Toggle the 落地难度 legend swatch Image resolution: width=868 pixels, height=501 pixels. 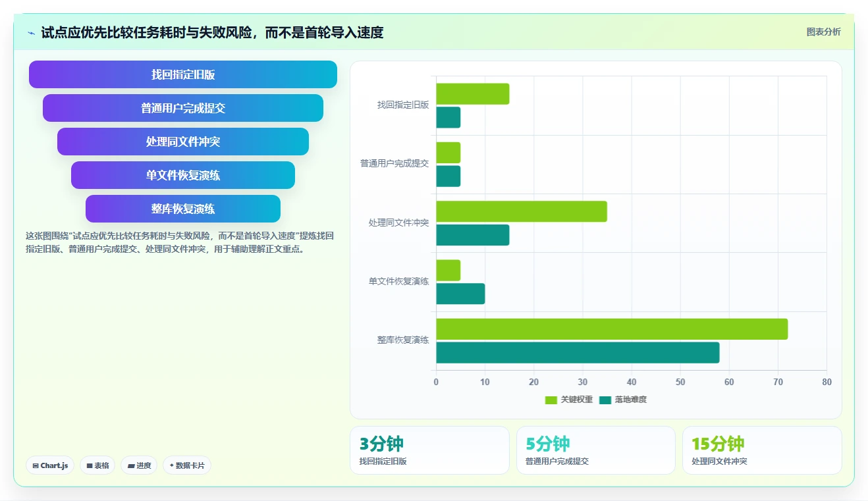tap(605, 400)
